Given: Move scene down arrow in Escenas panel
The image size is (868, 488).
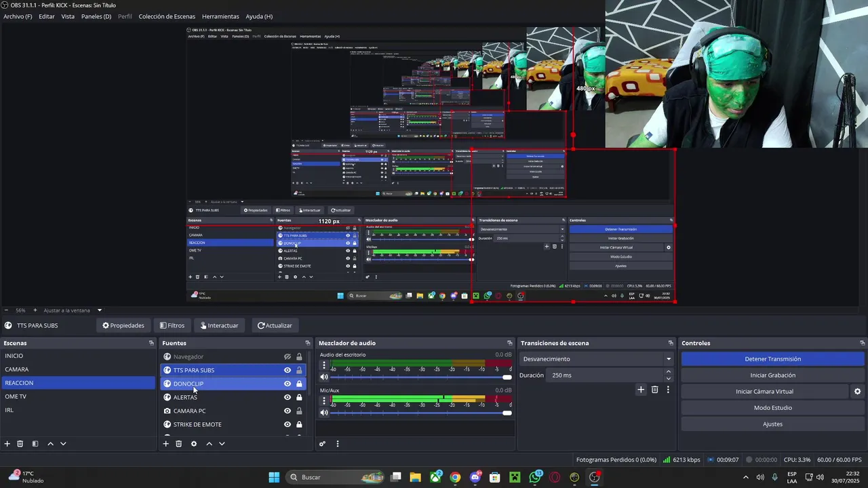Looking at the screenshot, I should click(x=63, y=444).
